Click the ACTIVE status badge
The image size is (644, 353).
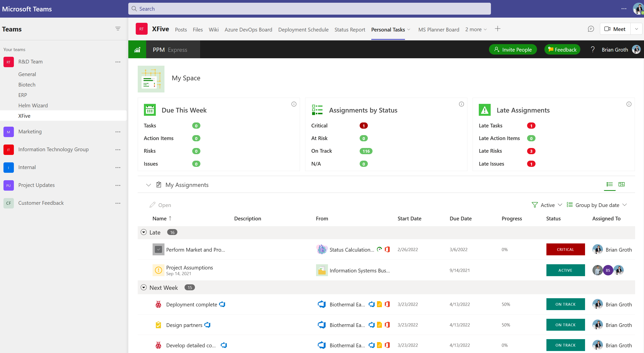click(565, 270)
